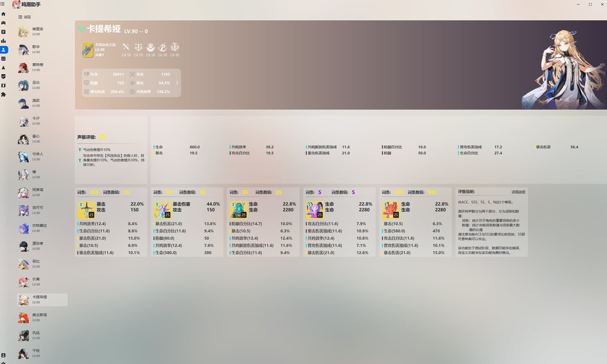Click the 卡提希娅 character portrait artwork
Viewport: 607px width, 364px height.
563,69
